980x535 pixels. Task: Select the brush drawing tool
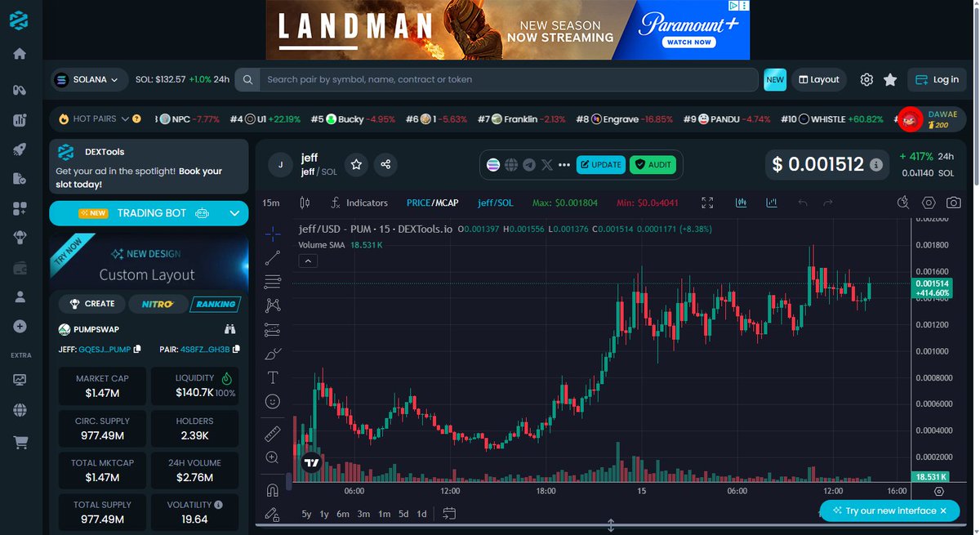point(273,354)
